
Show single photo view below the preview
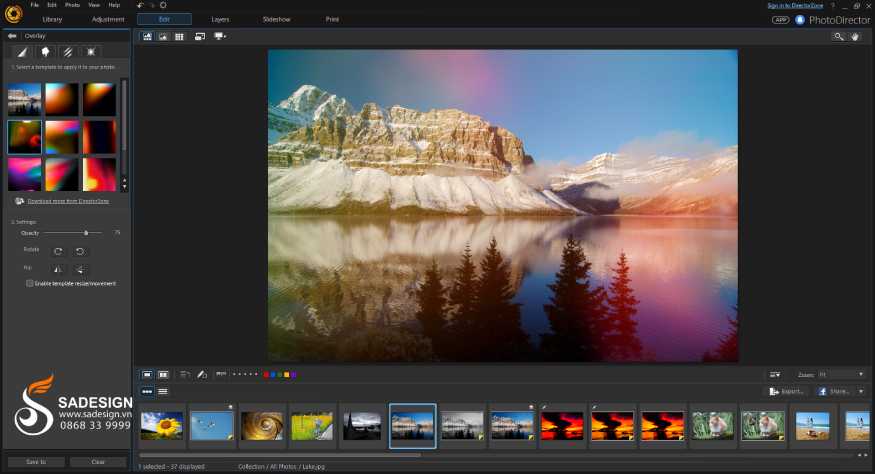pyautogui.click(x=147, y=375)
